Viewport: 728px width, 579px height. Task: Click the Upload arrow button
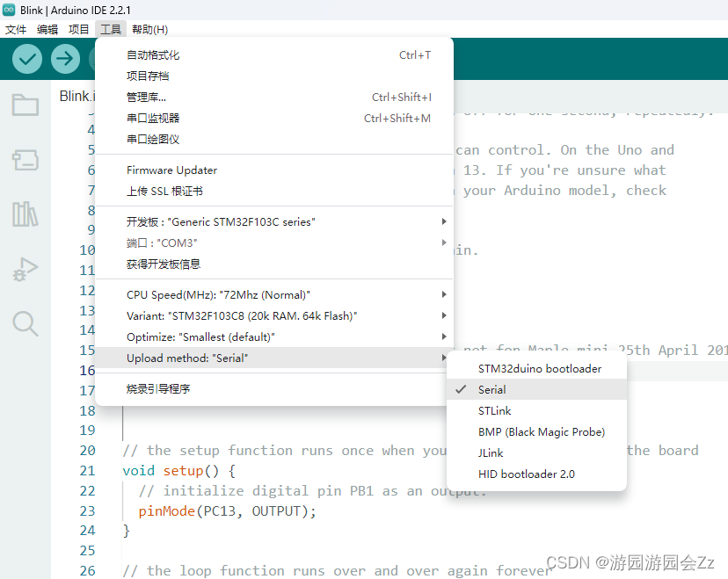[65, 59]
